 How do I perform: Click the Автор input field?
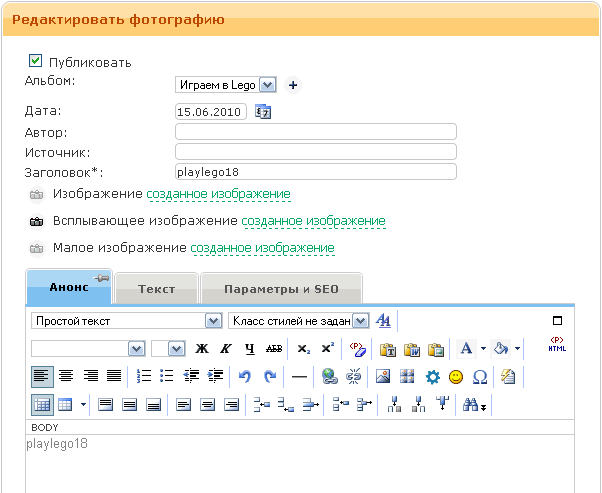tap(315, 132)
